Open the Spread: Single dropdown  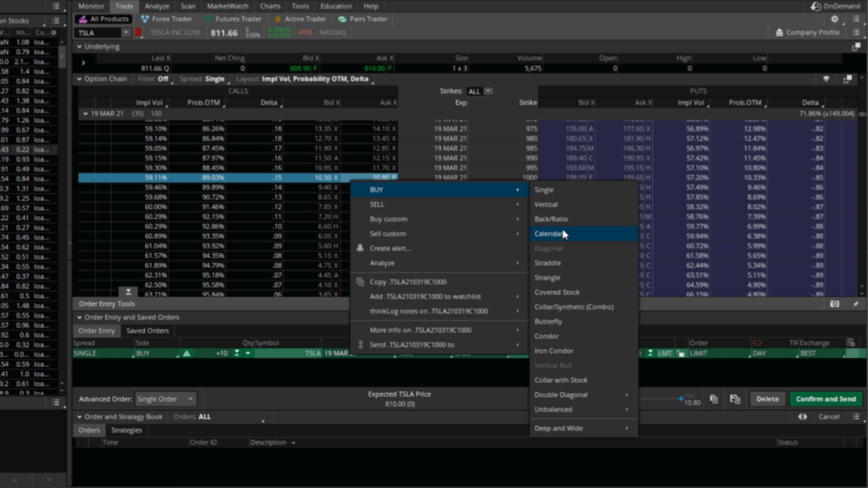pyautogui.click(x=203, y=79)
